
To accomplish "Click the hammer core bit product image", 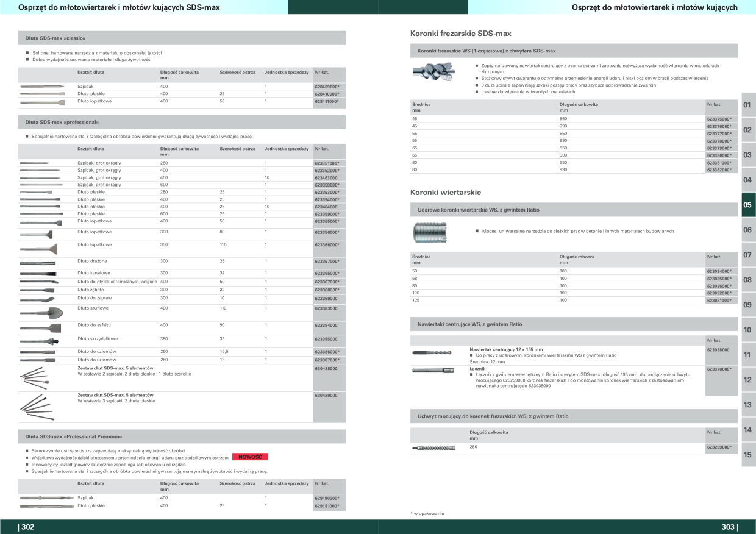I will click(429, 232).
